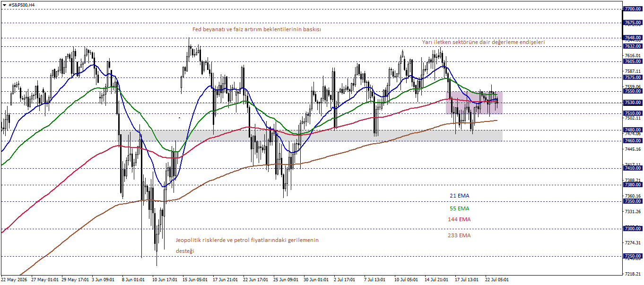
Task: Click the 27 May 01:01 time label
Action: 45,280
